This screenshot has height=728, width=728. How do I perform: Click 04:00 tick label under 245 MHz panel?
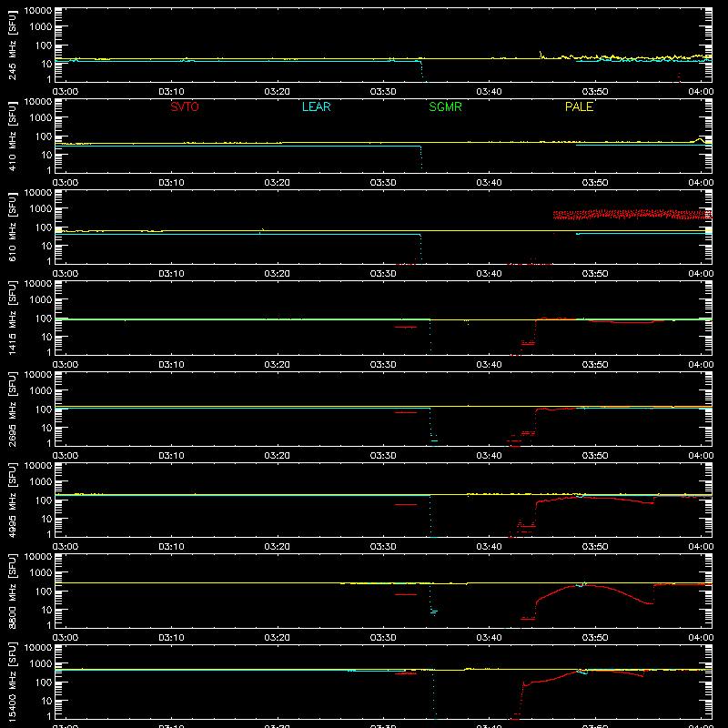pyautogui.click(x=701, y=92)
